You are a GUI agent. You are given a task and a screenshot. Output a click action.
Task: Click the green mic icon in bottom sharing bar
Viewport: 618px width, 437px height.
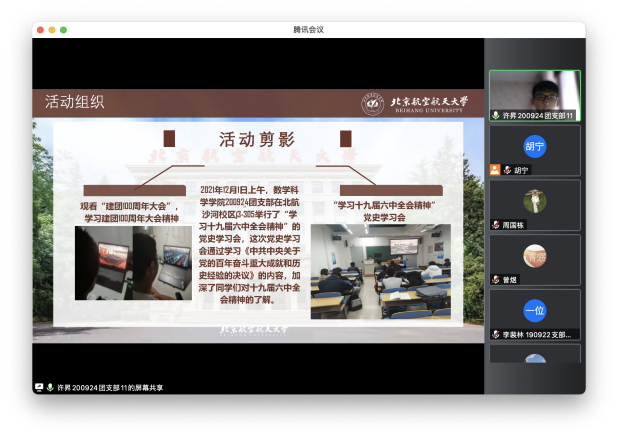tap(50, 387)
